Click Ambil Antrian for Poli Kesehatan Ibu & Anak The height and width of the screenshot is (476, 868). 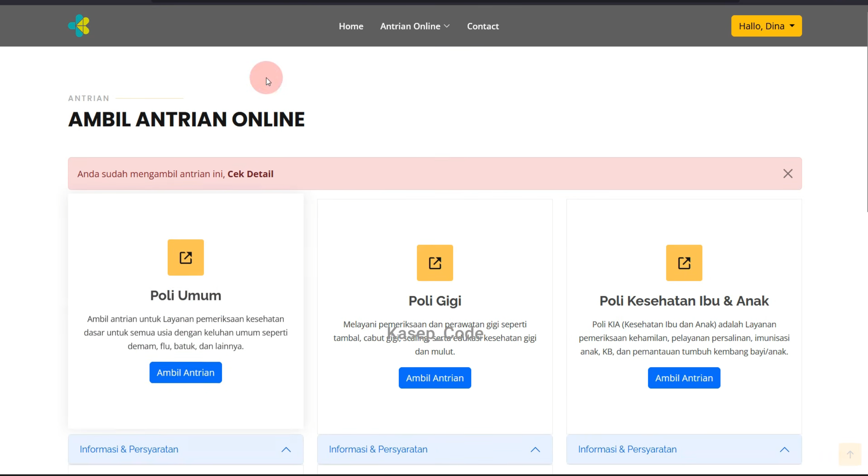[684, 378]
